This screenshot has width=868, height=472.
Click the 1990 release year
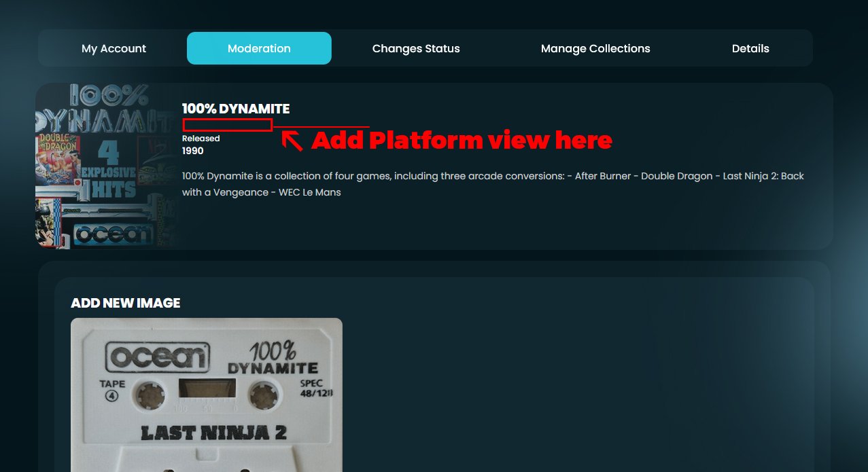pos(193,151)
